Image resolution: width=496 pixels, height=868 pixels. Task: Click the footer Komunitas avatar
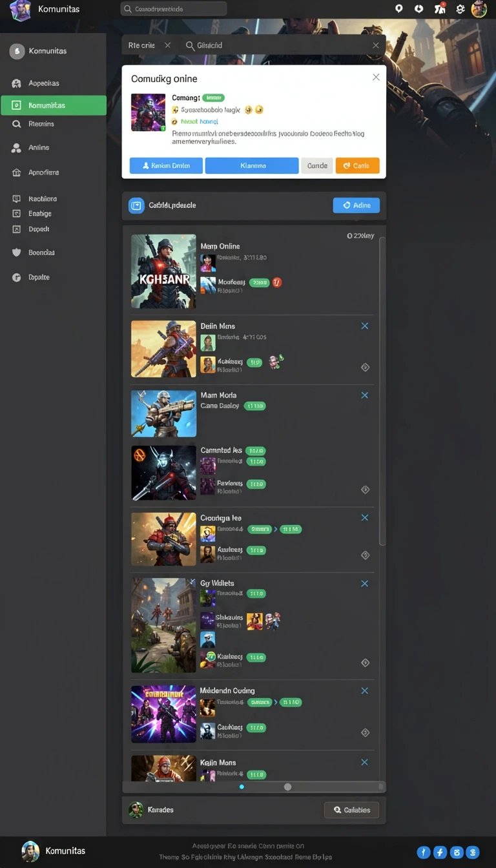(30, 851)
